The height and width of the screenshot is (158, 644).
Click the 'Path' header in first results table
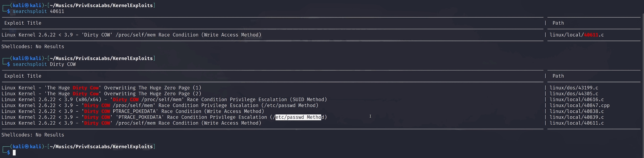[x=558, y=23]
